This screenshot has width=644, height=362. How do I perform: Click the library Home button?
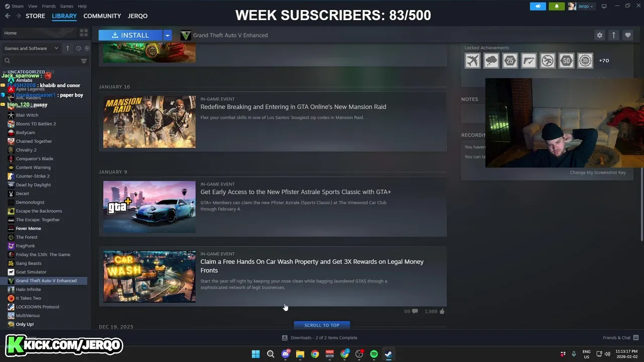(x=38, y=33)
